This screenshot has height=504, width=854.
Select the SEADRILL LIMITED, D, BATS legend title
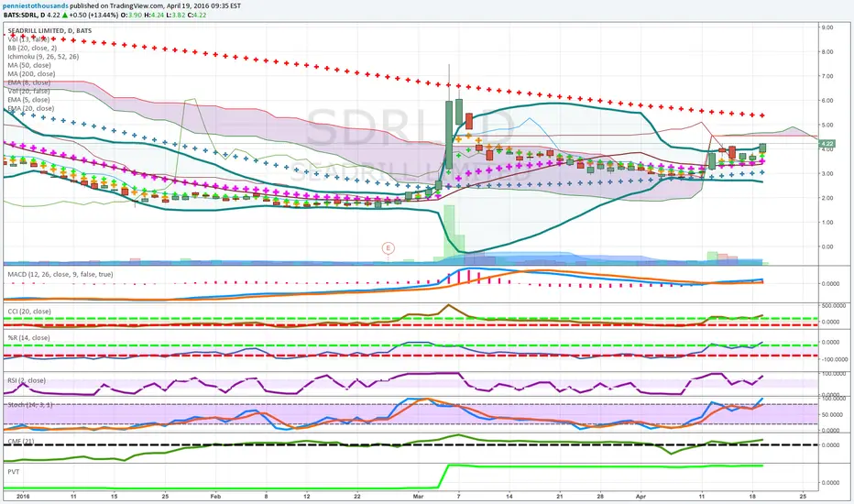click(49, 30)
